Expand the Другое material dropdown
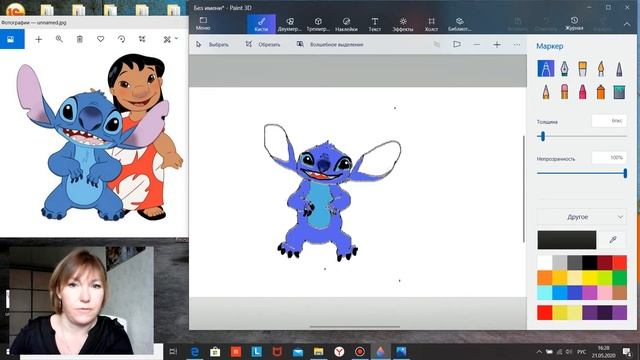Viewport: 640px width, 360px height. click(582, 217)
